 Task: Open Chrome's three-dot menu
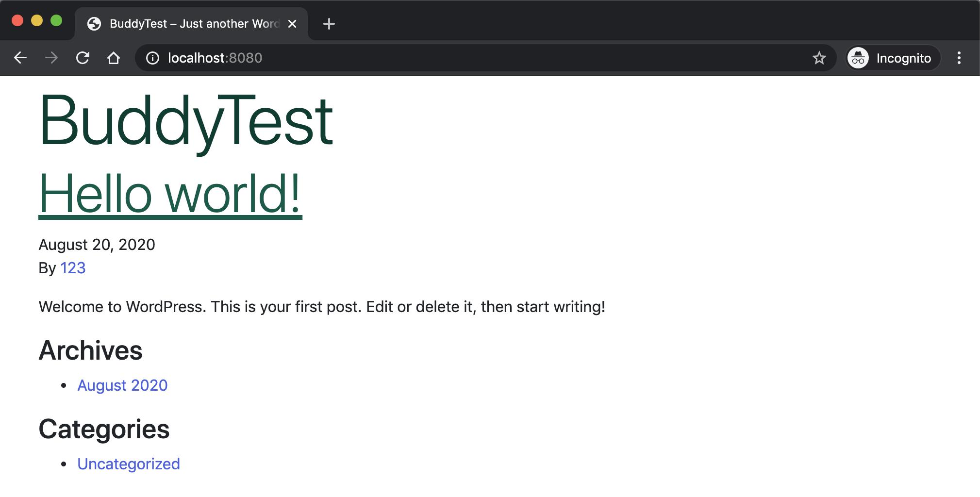point(959,58)
